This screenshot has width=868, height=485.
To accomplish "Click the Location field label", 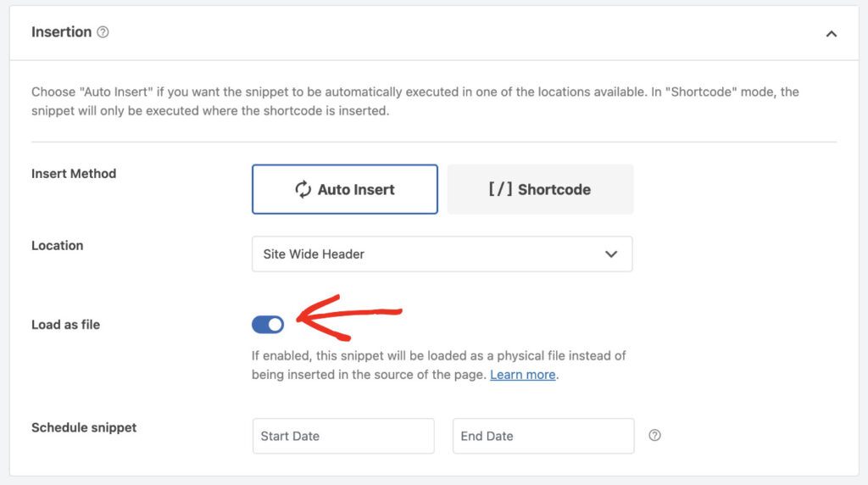I will (58, 245).
